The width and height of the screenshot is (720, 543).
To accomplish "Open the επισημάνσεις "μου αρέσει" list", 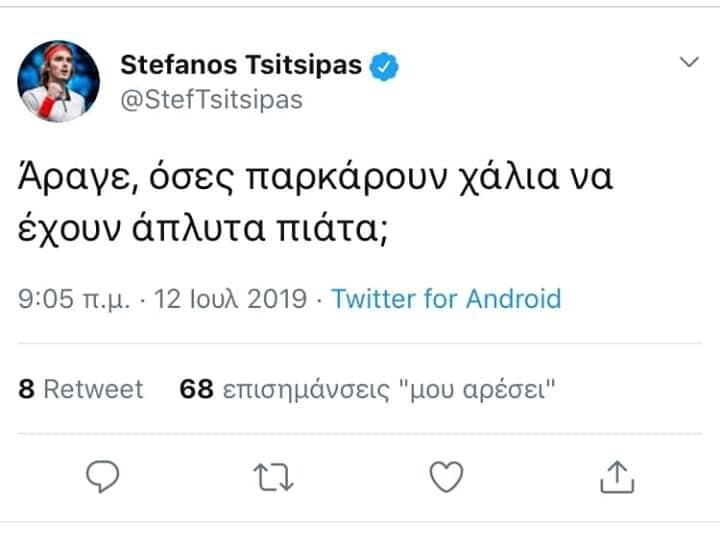I will click(x=389, y=389).
